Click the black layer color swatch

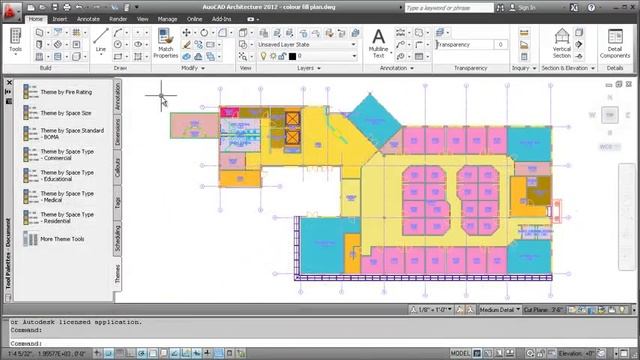click(x=292, y=56)
